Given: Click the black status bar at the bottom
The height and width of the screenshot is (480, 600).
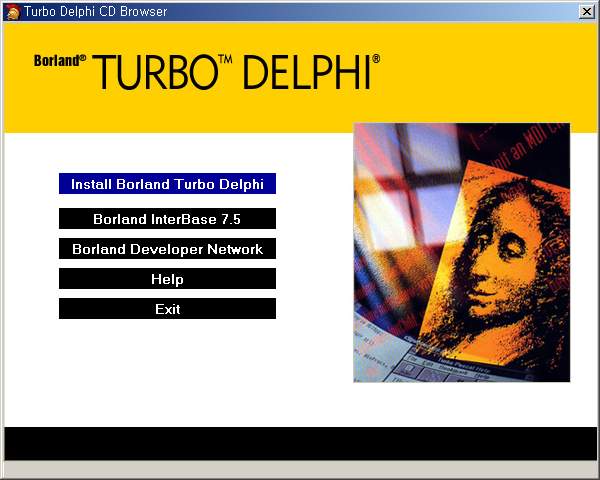Looking at the screenshot, I should coord(300,443).
